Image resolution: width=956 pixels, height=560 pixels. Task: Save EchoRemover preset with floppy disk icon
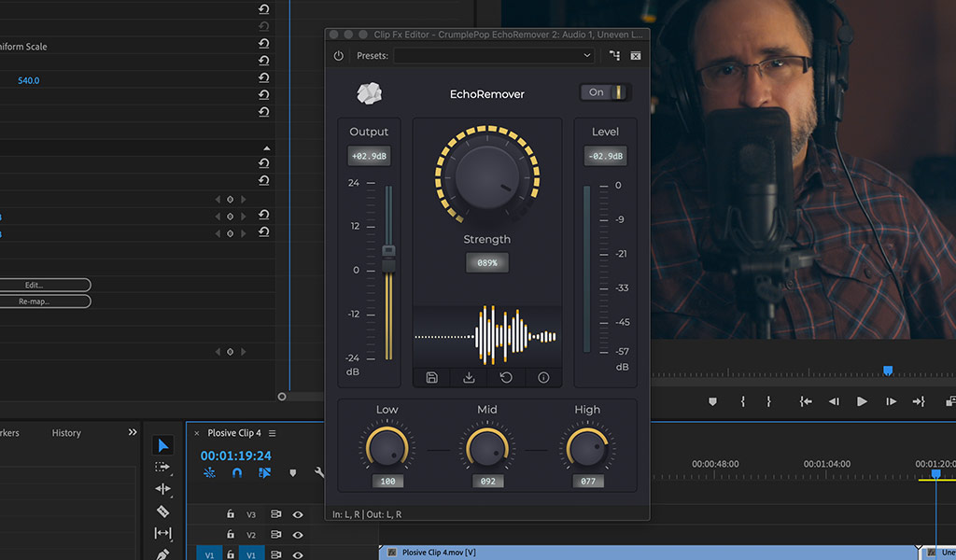coord(431,378)
